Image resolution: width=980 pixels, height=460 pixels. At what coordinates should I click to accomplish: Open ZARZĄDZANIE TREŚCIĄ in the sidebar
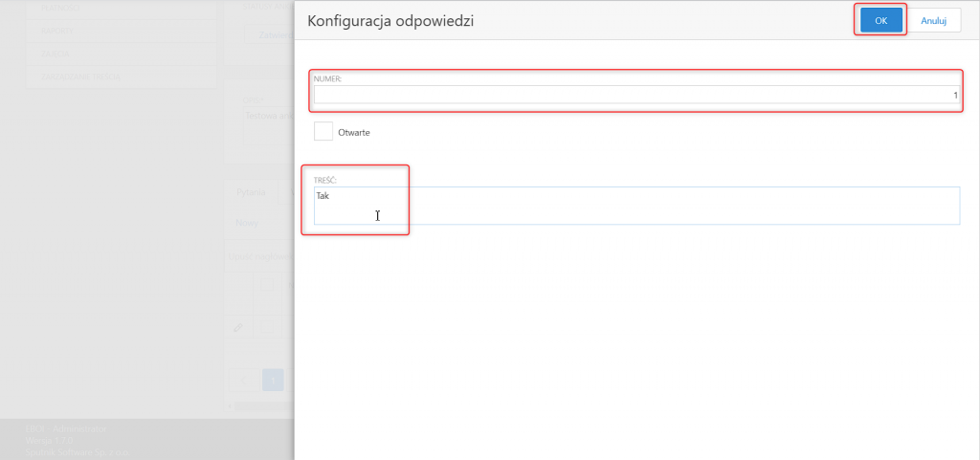[122, 77]
